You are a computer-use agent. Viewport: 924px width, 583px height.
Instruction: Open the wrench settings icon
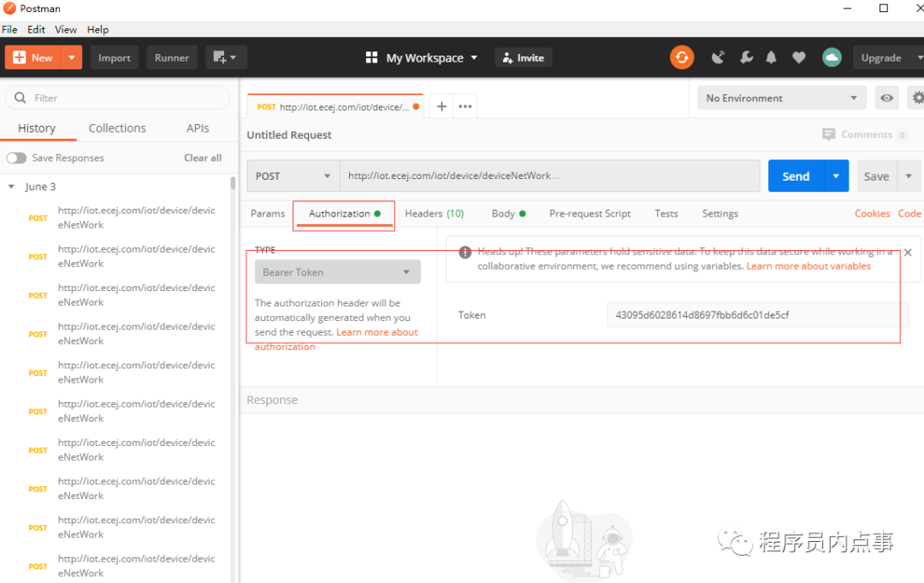pyautogui.click(x=746, y=57)
